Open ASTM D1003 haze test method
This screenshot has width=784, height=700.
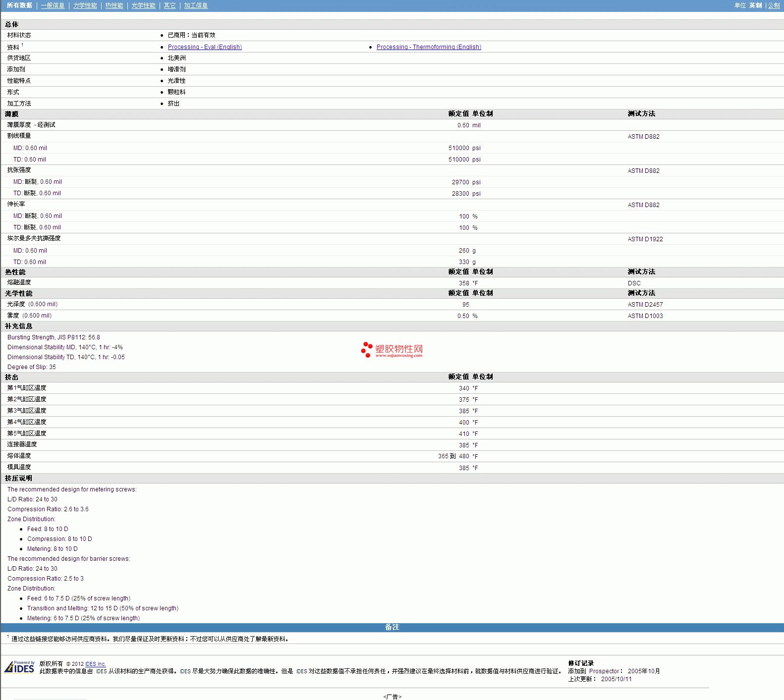[x=645, y=316]
